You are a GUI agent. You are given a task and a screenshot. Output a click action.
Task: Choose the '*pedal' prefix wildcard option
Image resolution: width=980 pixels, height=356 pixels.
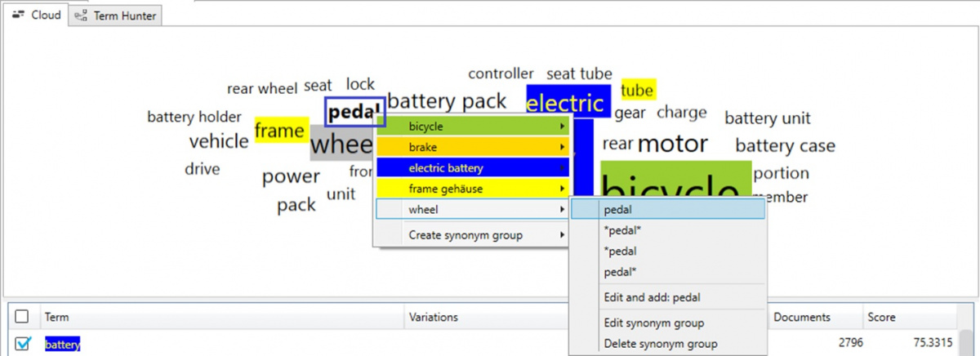point(668,251)
